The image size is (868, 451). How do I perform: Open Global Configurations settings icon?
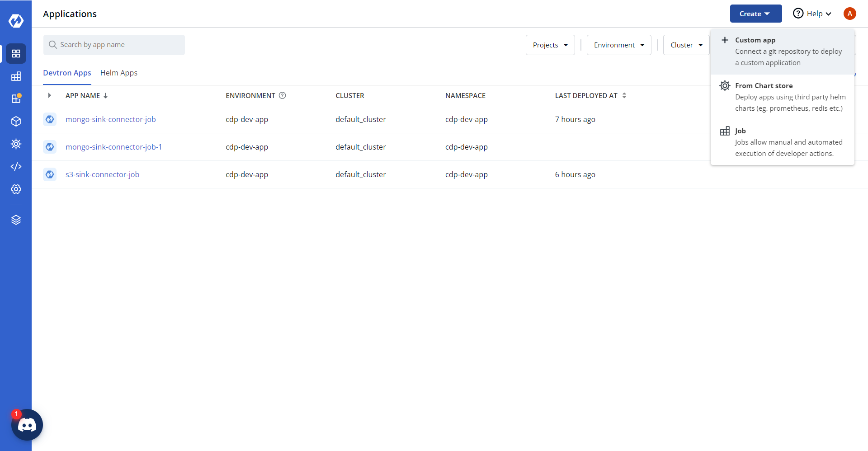16,189
